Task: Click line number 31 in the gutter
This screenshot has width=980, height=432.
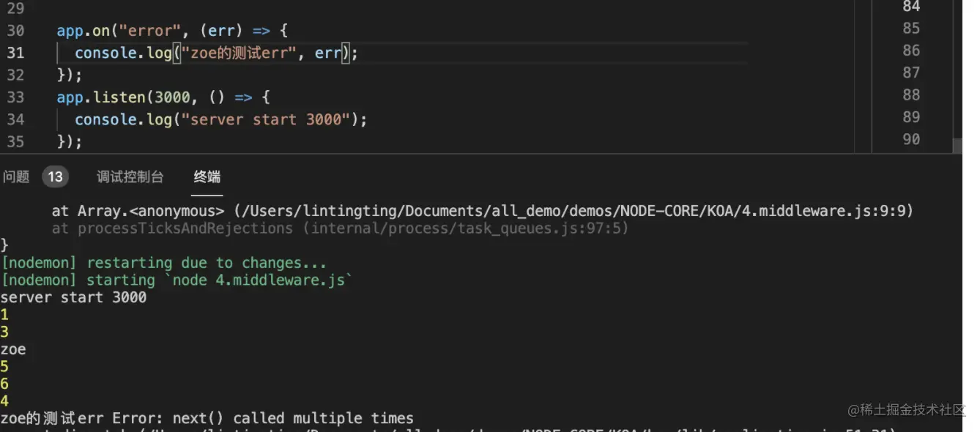Action: 15,53
